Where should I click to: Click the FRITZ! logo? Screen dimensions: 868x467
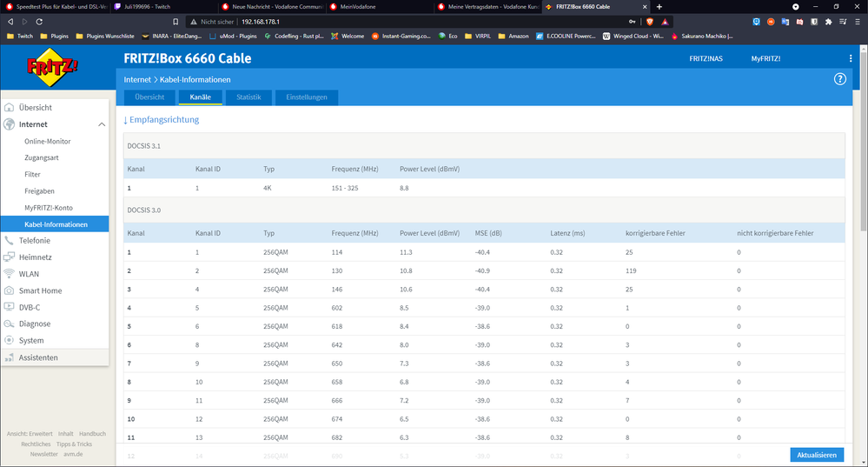pos(53,68)
